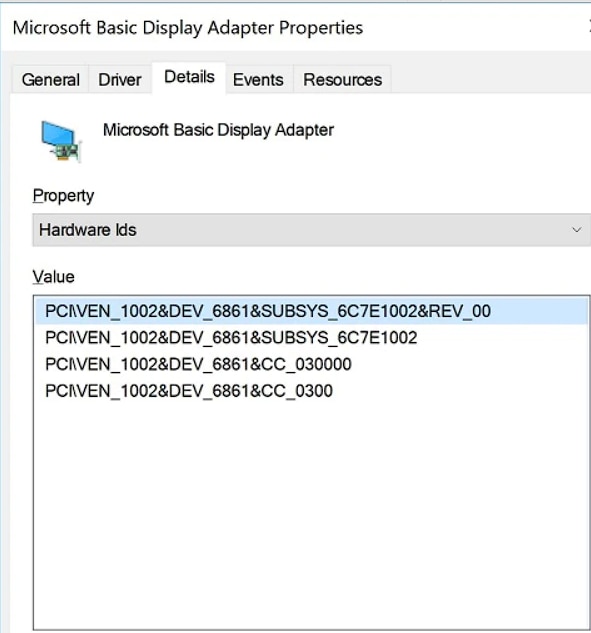Go to the Events tab
Viewport: 591px width, 633px height.
258,80
